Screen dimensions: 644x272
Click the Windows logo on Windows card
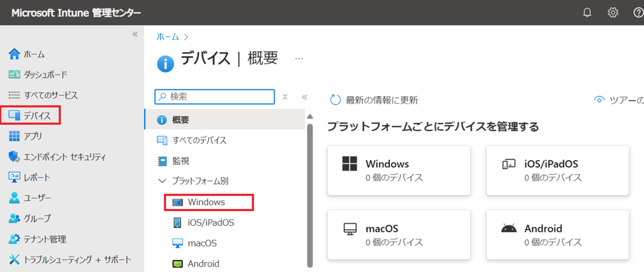tap(350, 163)
